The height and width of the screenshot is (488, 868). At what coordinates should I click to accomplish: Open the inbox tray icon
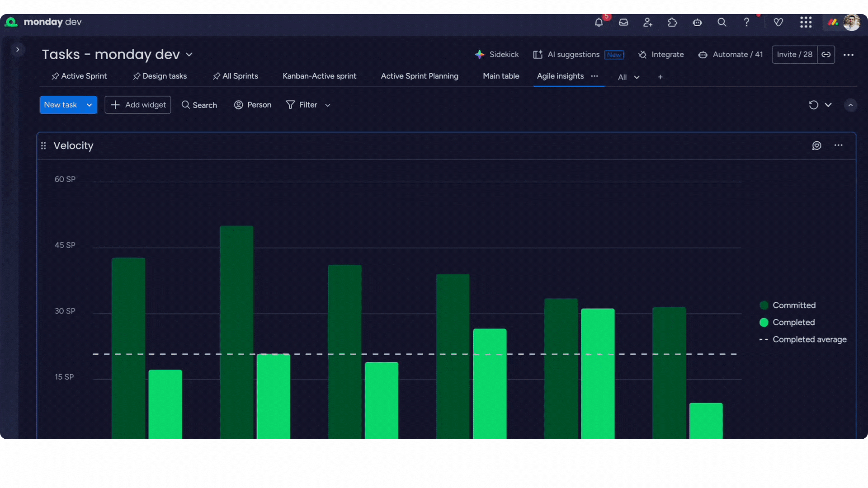(623, 22)
